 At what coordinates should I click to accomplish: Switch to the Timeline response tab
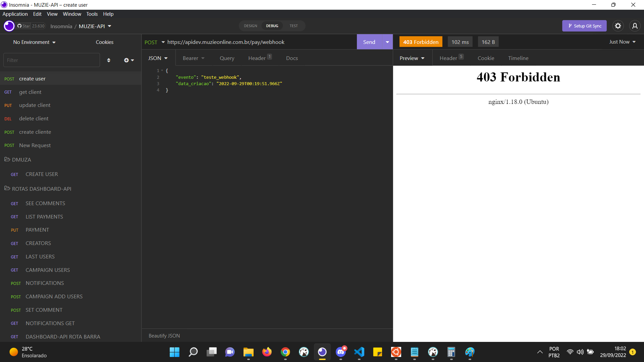[x=518, y=58]
